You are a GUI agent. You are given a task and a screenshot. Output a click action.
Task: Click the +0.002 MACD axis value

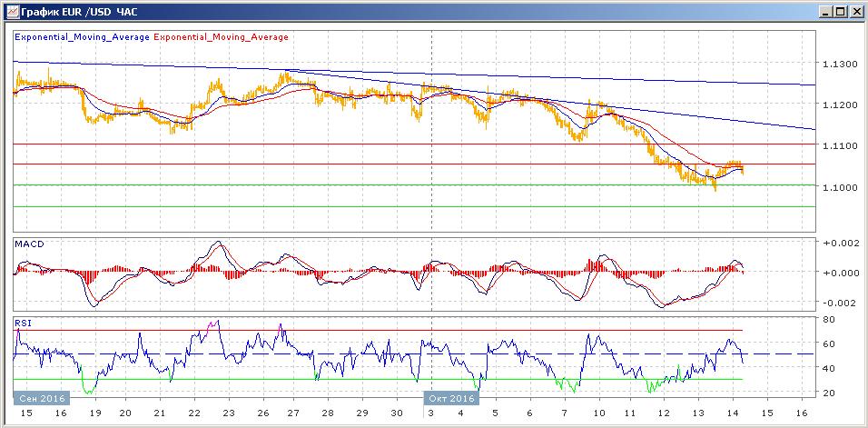tap(842, 243)
